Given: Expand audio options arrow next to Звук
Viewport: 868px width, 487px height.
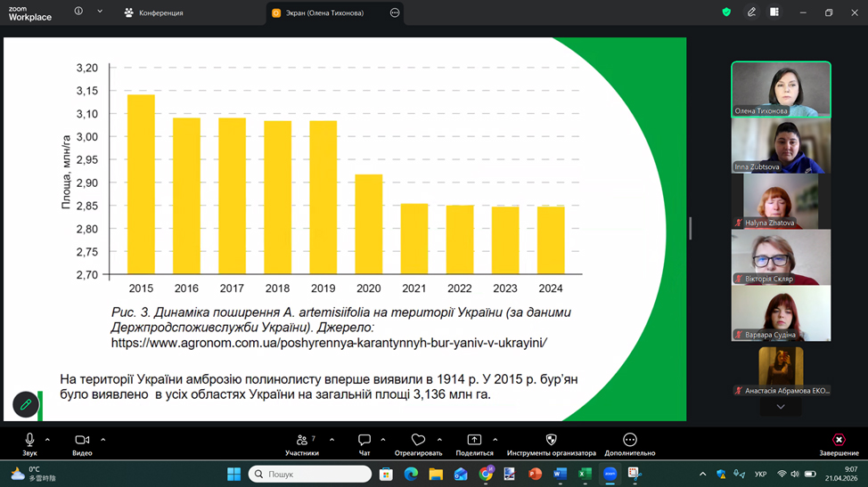Looking at the screenshot, I should pos(47,440).
